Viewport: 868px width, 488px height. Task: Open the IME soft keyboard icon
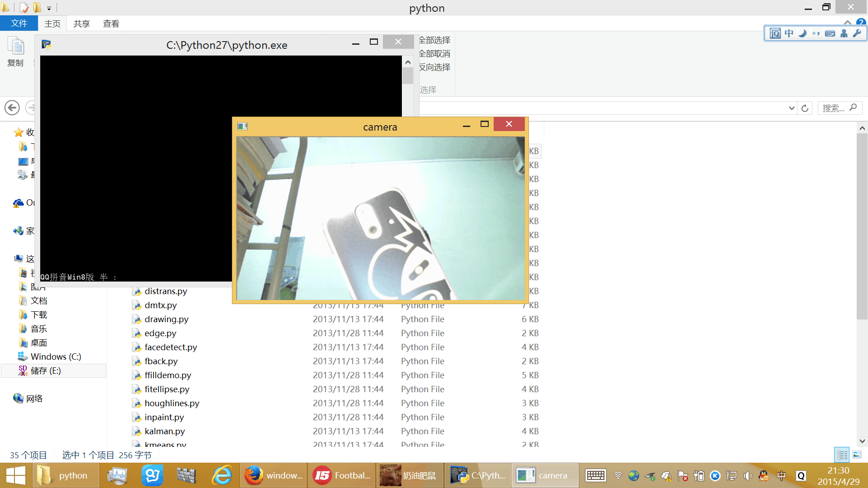[830, 33]
